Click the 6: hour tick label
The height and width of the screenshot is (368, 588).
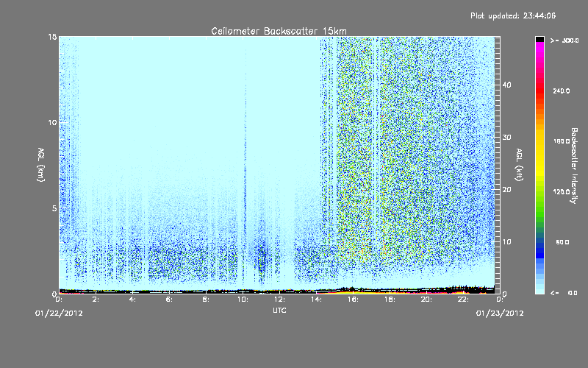click(169, 300)
